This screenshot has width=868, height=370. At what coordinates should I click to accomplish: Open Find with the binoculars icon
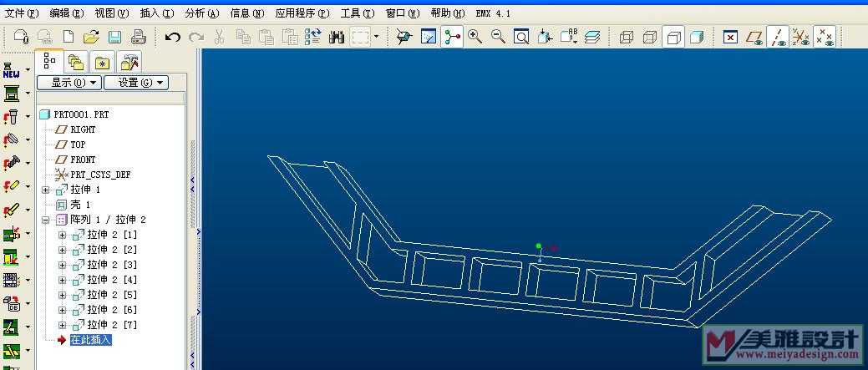tap(337, 37)
